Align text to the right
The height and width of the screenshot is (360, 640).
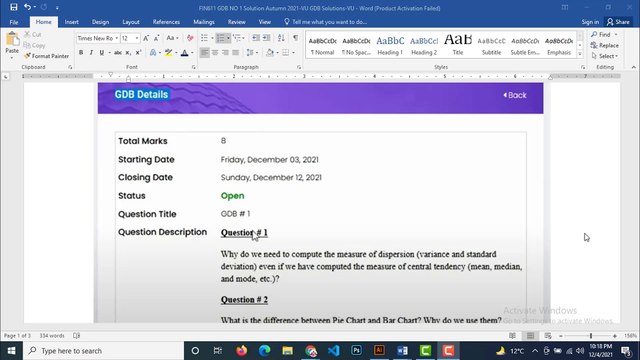[x=225, y=52]
